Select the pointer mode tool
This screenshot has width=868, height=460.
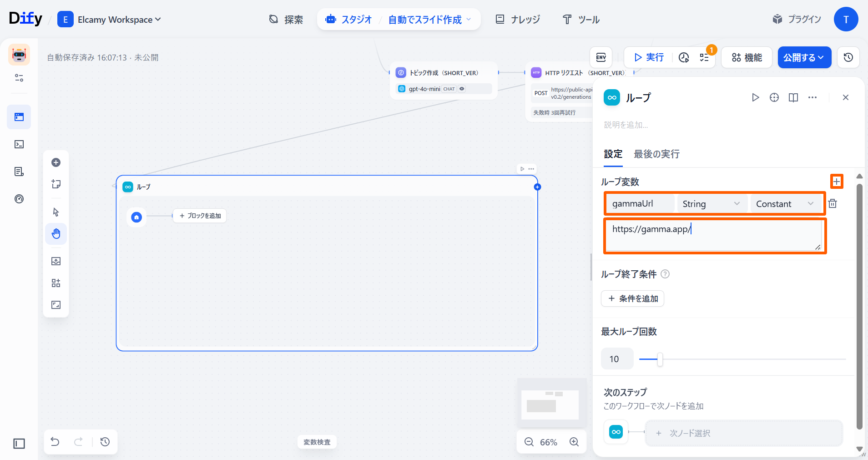click(56, 212)
